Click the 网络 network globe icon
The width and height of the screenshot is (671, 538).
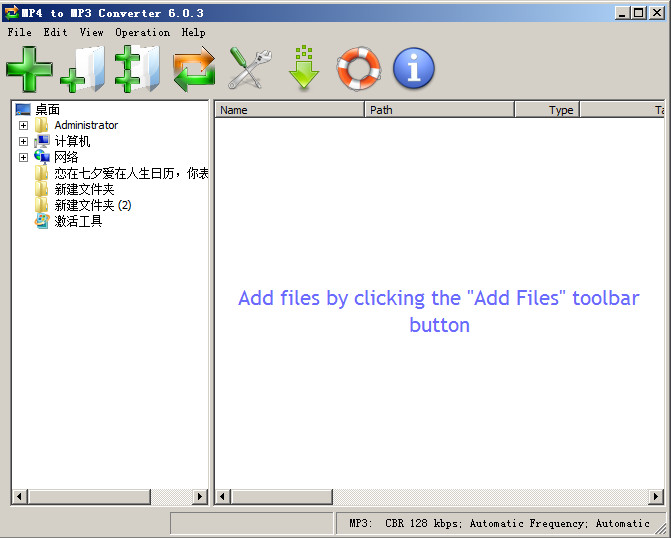pos(42,157)
